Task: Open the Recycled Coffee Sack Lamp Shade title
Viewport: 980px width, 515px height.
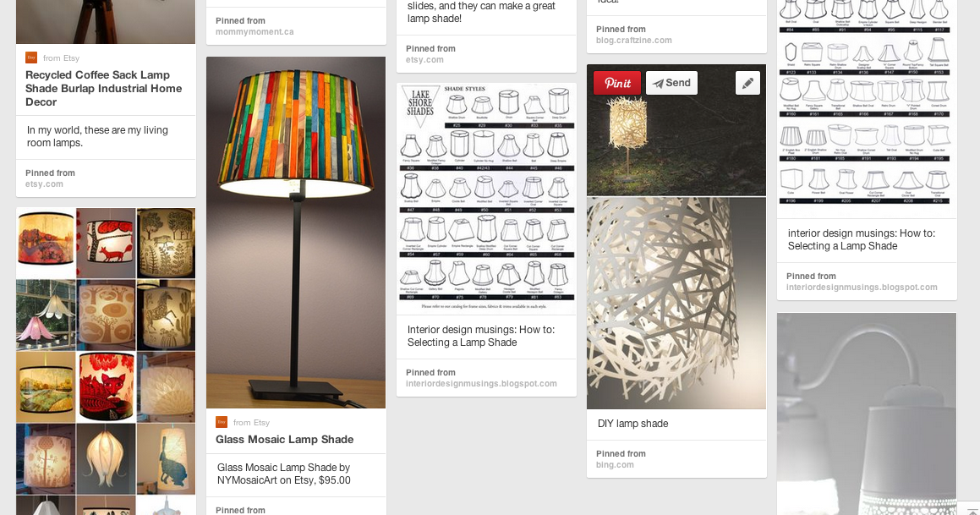Action: [x=104, y=88]
